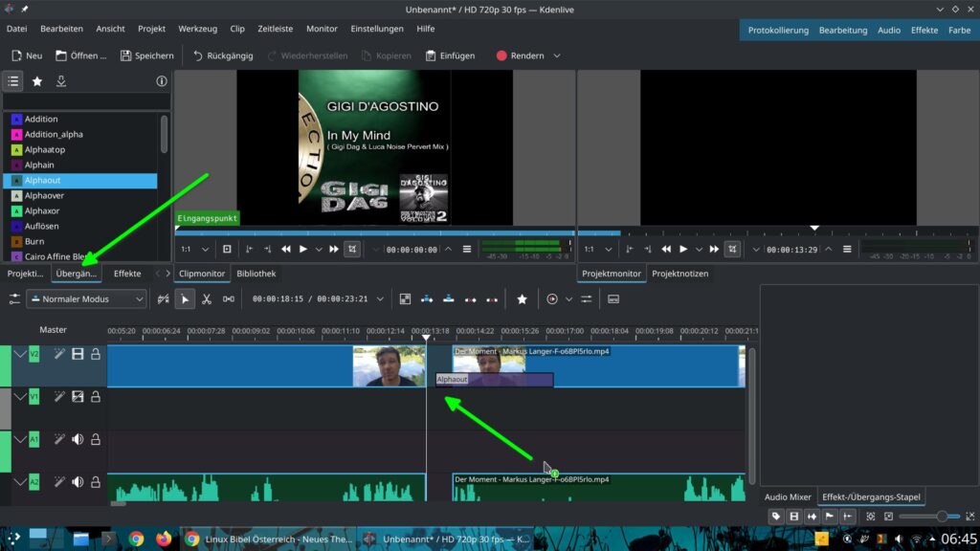Image resolution: width=980 pixels, height=551 pixels.
Task: Show favorite transitions via star icon
Action: pyautogui.click(x=37, y=81)
